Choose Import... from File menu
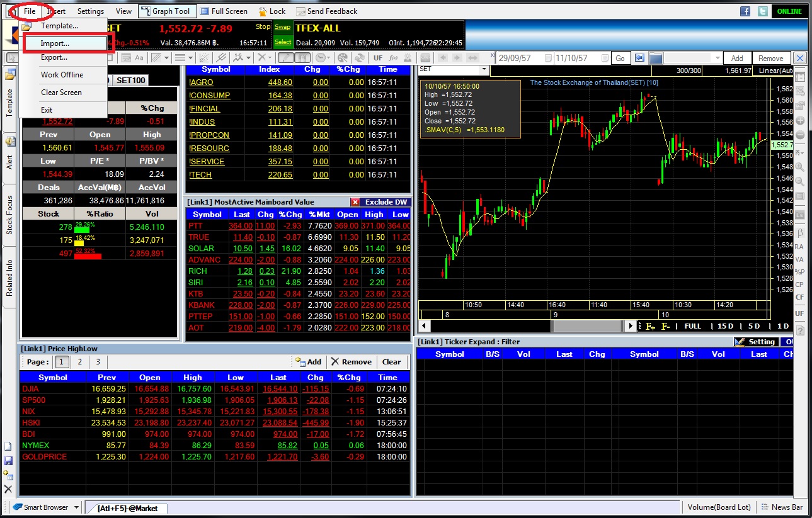The height and width of the screenshot is (518, 812). pos(65,43)
